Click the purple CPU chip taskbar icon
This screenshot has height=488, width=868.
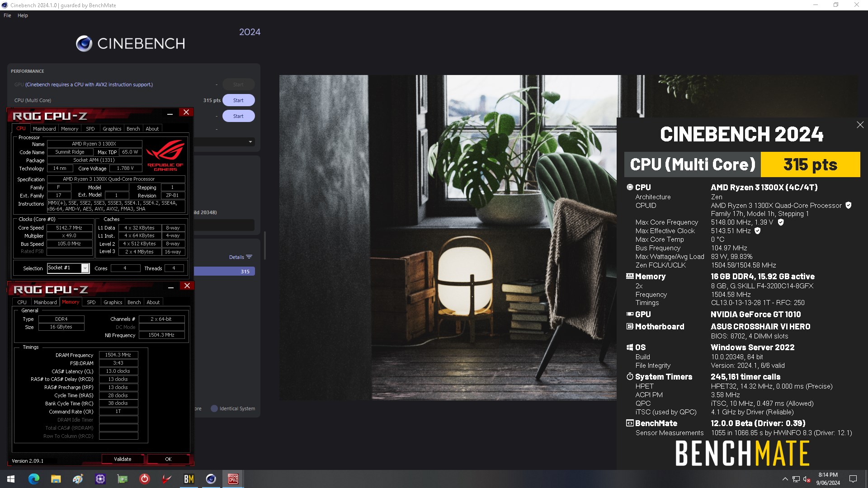100,479
